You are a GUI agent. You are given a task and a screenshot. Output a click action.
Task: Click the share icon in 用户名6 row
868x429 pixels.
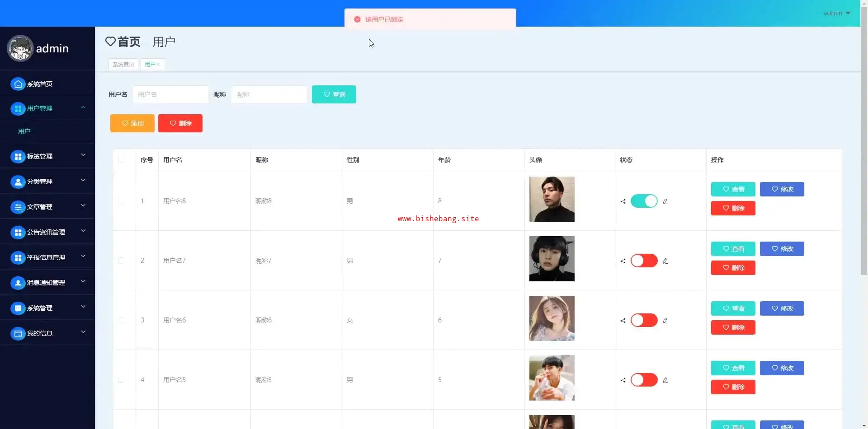[x=623, y=321]
